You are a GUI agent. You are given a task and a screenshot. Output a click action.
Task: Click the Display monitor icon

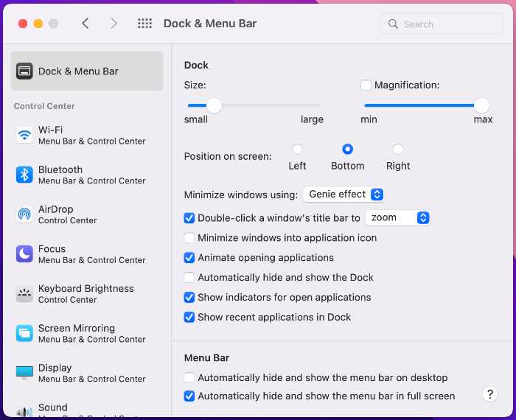point(24,373)
